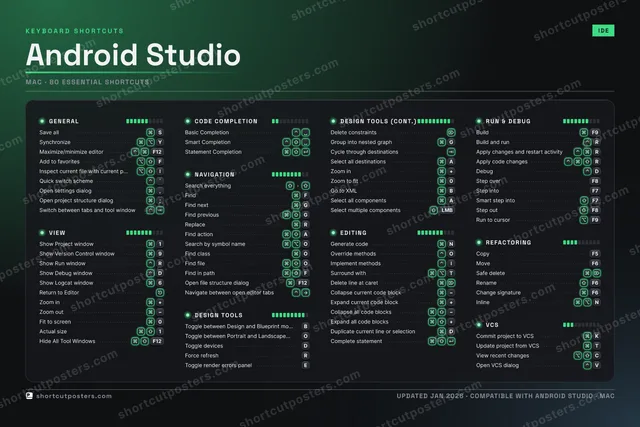Click Find previous entry
The height and width of the screenshot is (427, 640).
[247, 215]
